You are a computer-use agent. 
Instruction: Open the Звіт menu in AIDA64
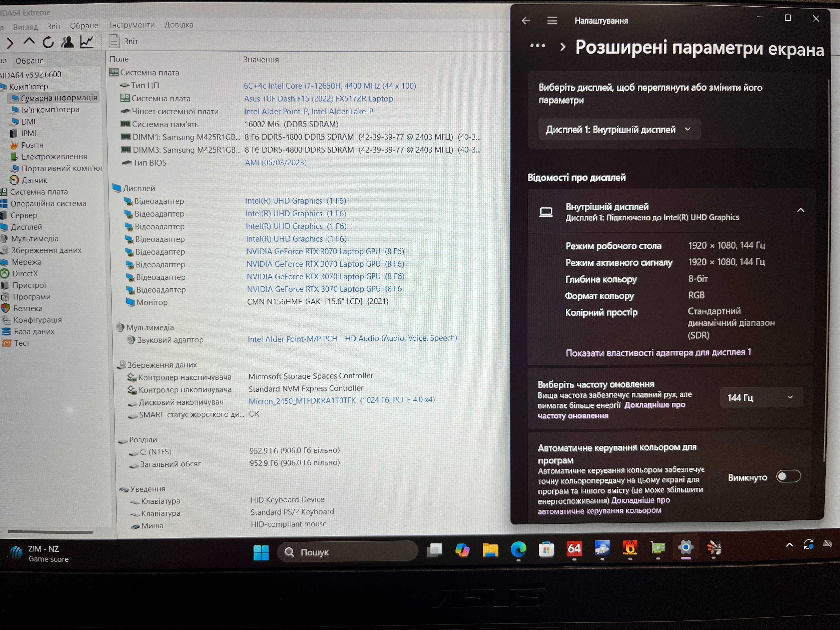(54, 26)
